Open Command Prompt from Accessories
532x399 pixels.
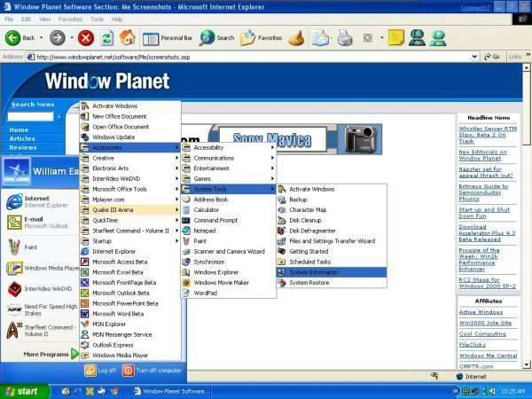(x=229, y=221)
